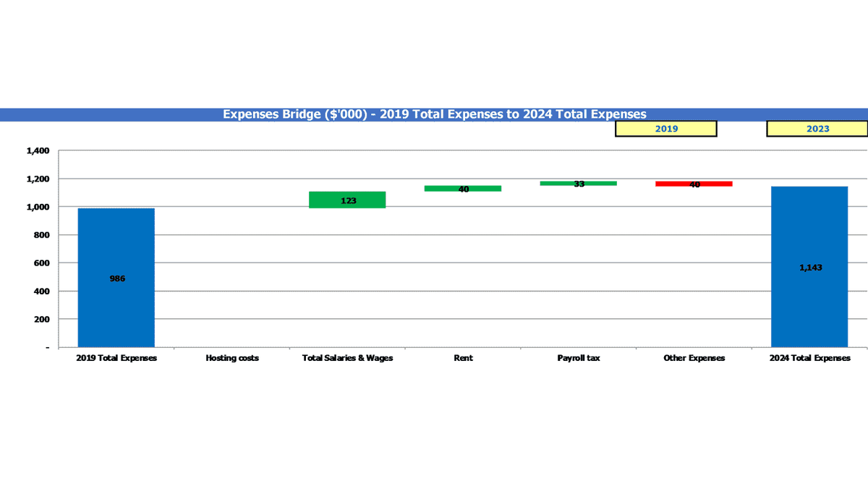Click the 1,143 data label

click(811, 268)
